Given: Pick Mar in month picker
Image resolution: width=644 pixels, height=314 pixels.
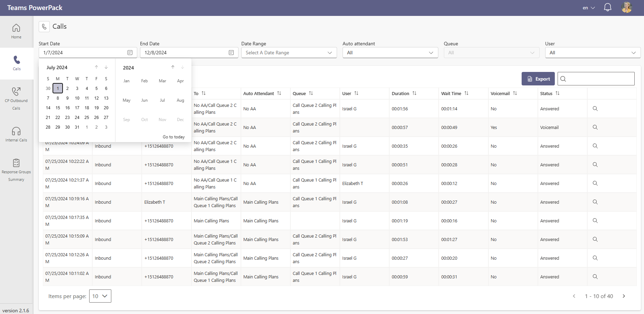Looking at the screenshot, I should (162, 81).
